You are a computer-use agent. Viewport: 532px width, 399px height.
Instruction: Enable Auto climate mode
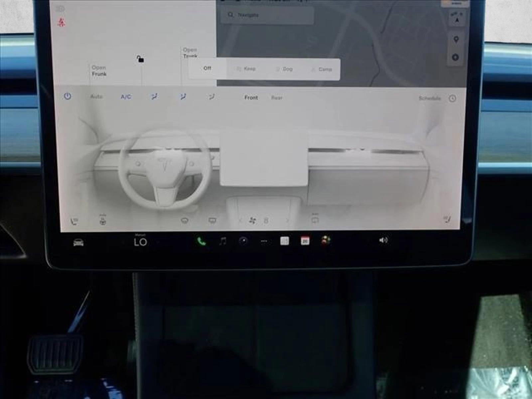[96, 96]
